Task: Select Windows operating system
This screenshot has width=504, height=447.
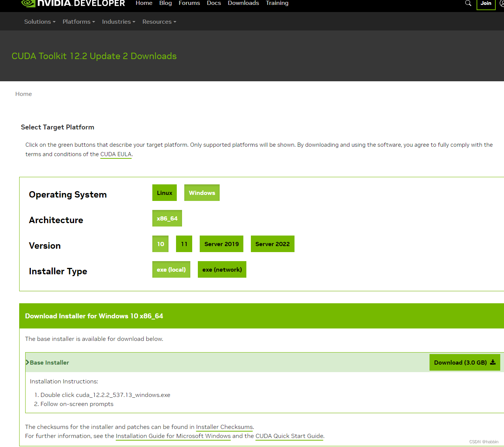Action: click(x=202, y=193)
